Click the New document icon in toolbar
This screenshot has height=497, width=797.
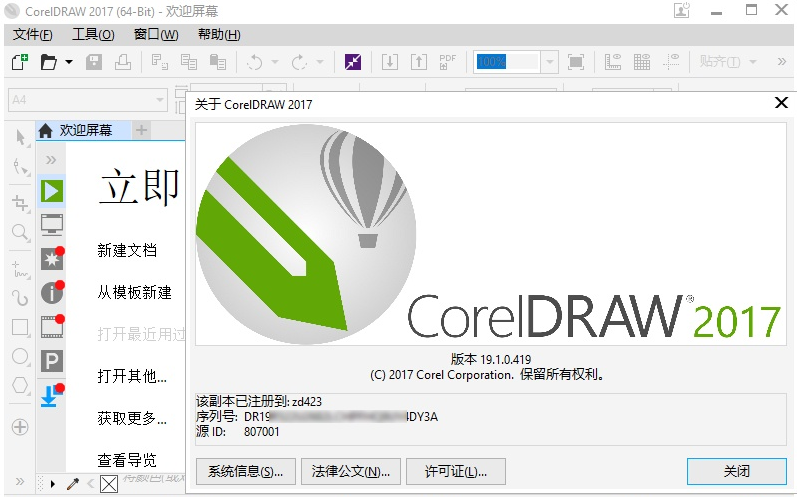(19, 62)
